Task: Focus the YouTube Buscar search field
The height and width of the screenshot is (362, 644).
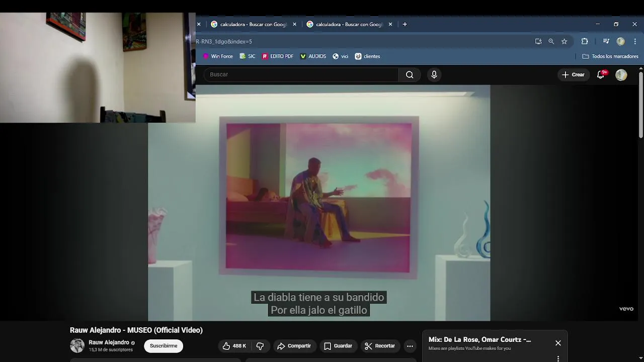Action: click(301, 74)
